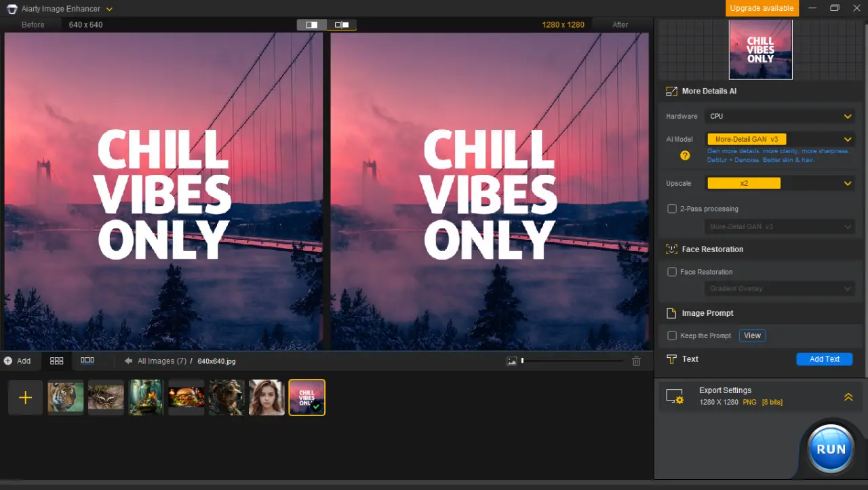
Task: Switch to grid thumbnail view
Action: tap(57, 361)
